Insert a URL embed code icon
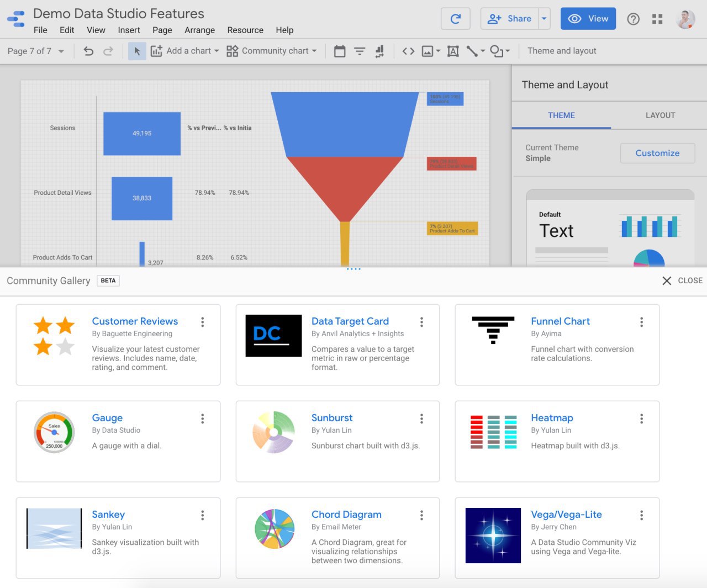Viewport: 707px width, 588px height. click(x=408, y=51)
